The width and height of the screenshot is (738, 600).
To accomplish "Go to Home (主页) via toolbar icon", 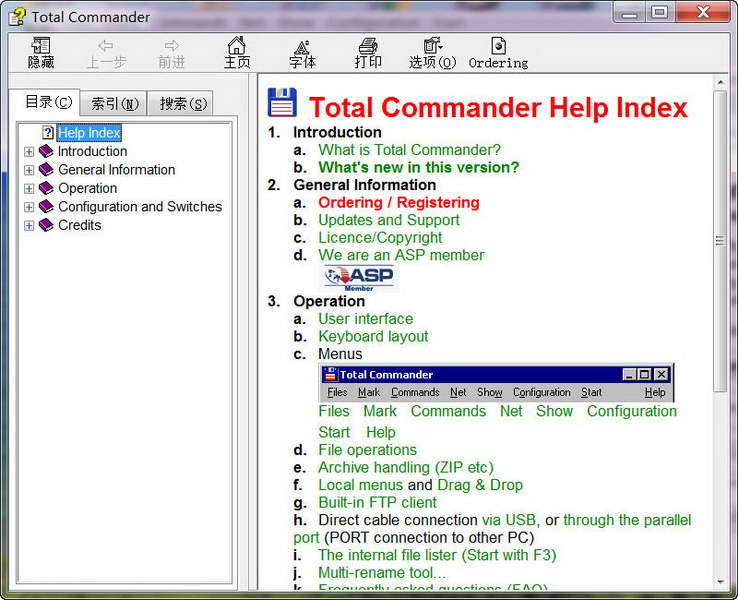I will tap(236, 46).
